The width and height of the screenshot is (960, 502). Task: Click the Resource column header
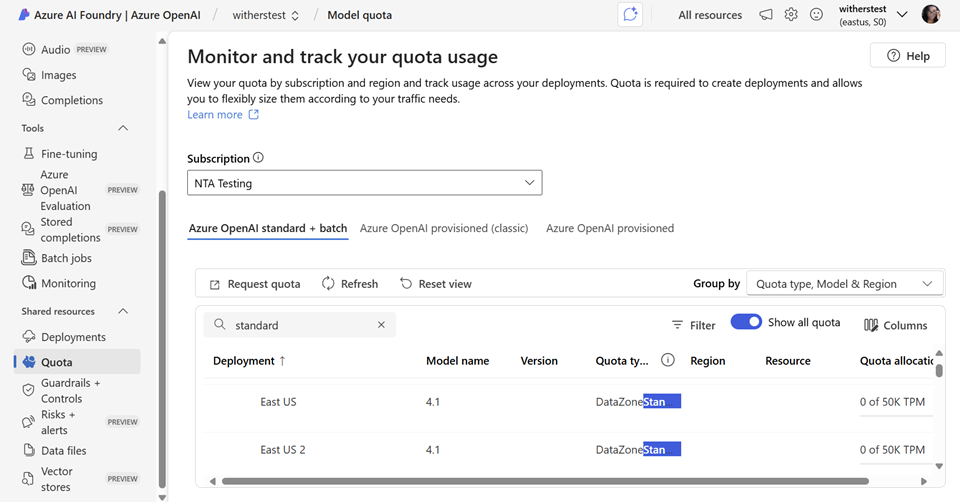click(x=787, y=361)
